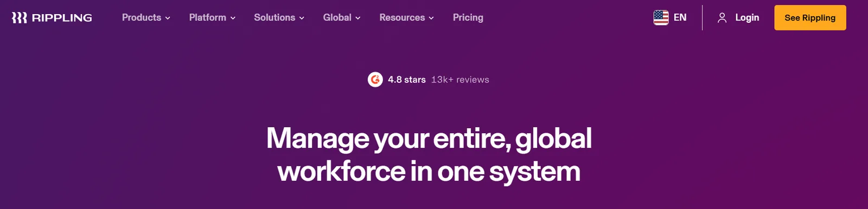Open the EN language selector
The width and height of the screenshot is (868, 209).
tap(670, 18)
